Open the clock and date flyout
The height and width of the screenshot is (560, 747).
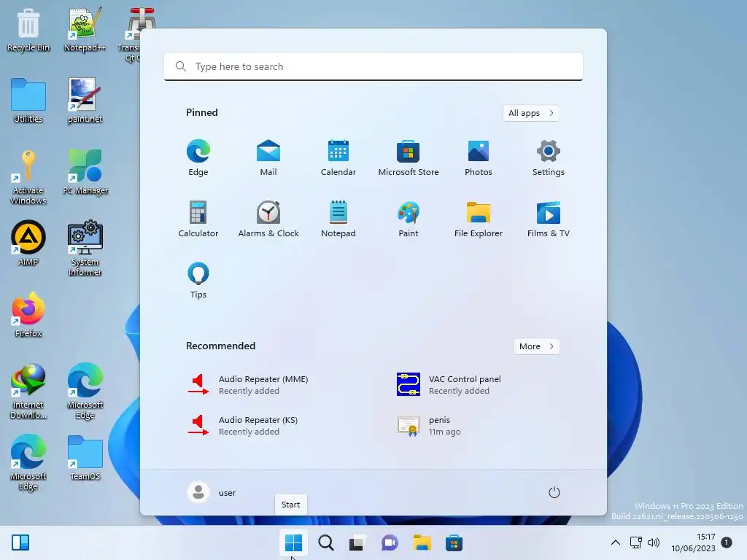693,542
